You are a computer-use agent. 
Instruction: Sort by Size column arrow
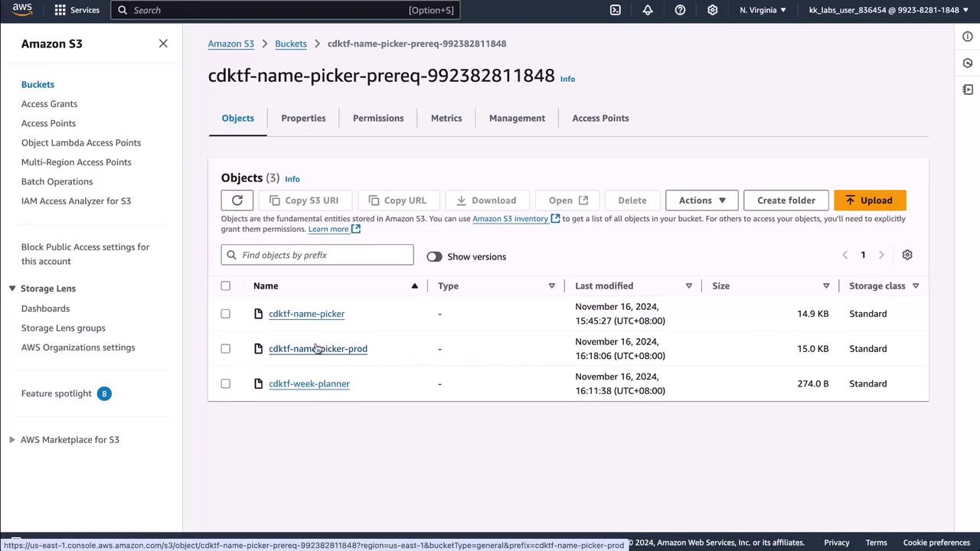point(826,286)
